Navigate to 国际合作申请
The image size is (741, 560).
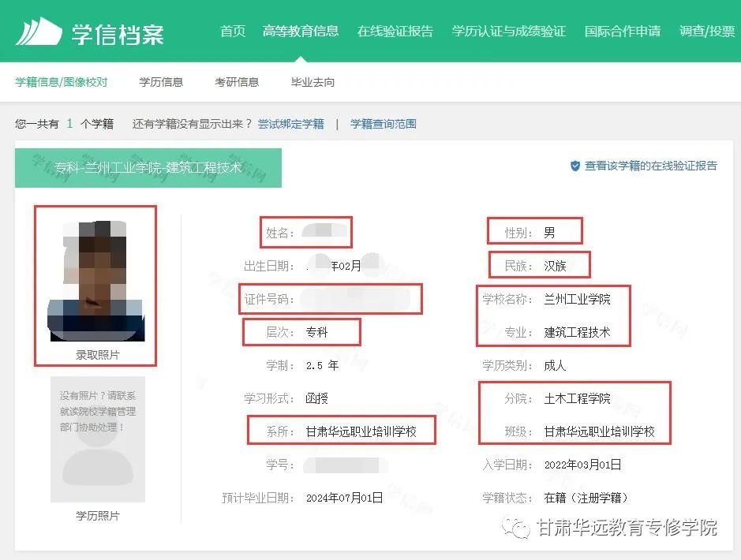point(622,32)
